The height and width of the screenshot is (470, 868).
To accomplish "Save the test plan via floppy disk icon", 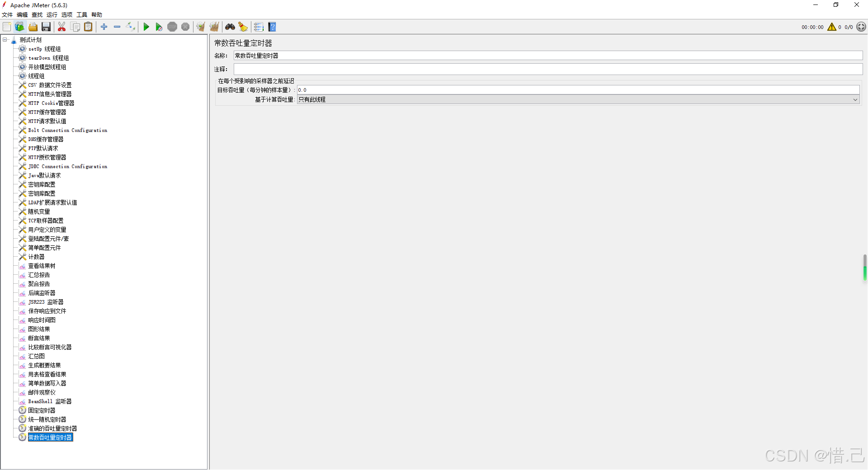I will (x=46, y=27).
